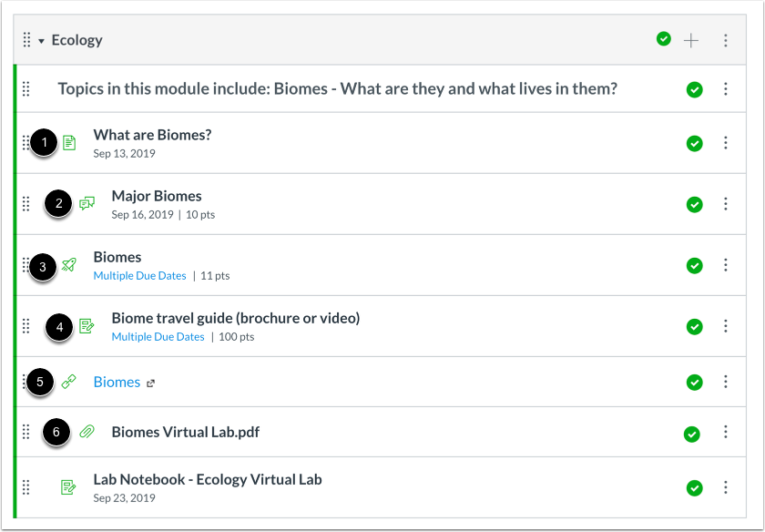
Task: Open the blue Biomes external link
Action: tap(117, 382)
